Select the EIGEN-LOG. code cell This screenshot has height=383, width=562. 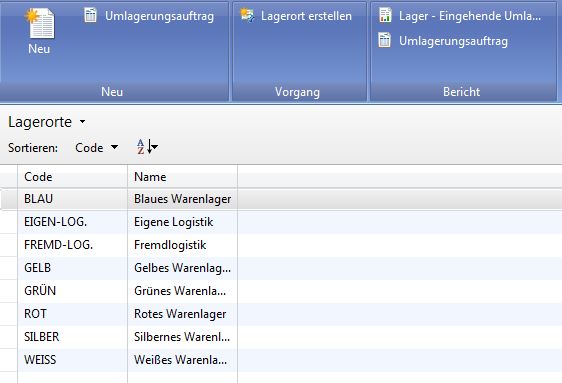[x=72, y=222]
